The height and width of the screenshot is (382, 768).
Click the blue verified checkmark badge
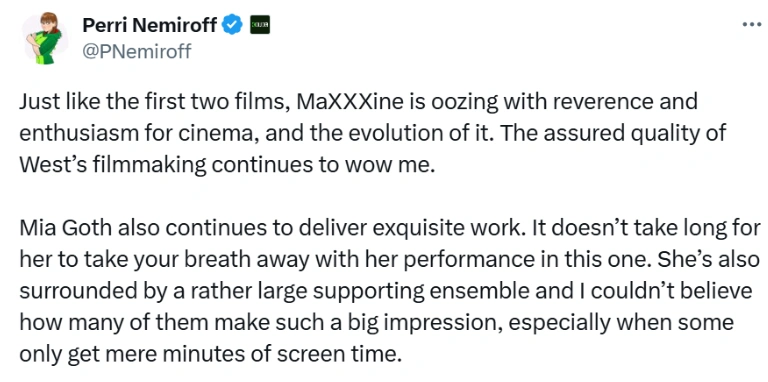(233, 24)
